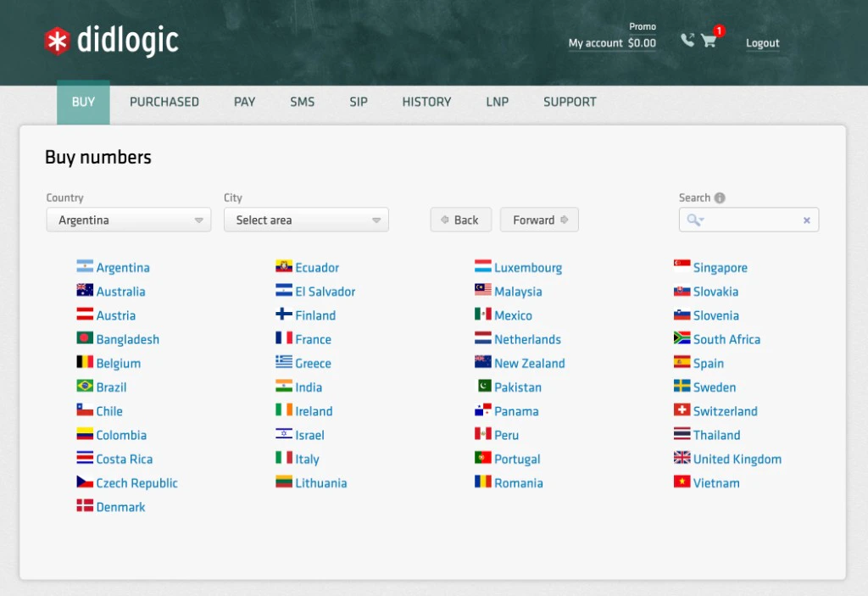Clear search with the x icon
Screen dimensions: 868x596
pyautogui.click(x=807, y=220)
